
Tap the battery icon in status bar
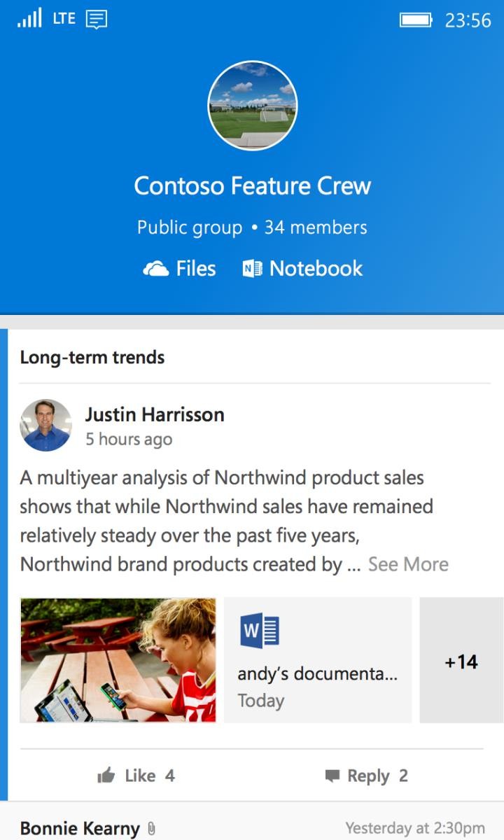tap(416, 20)
